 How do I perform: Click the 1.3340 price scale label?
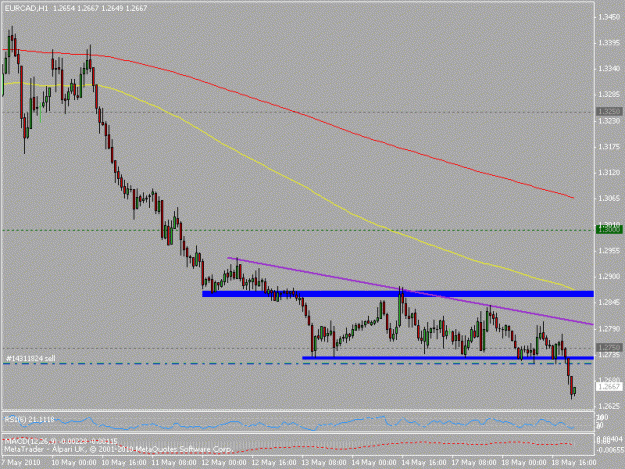tap(609, 69)
